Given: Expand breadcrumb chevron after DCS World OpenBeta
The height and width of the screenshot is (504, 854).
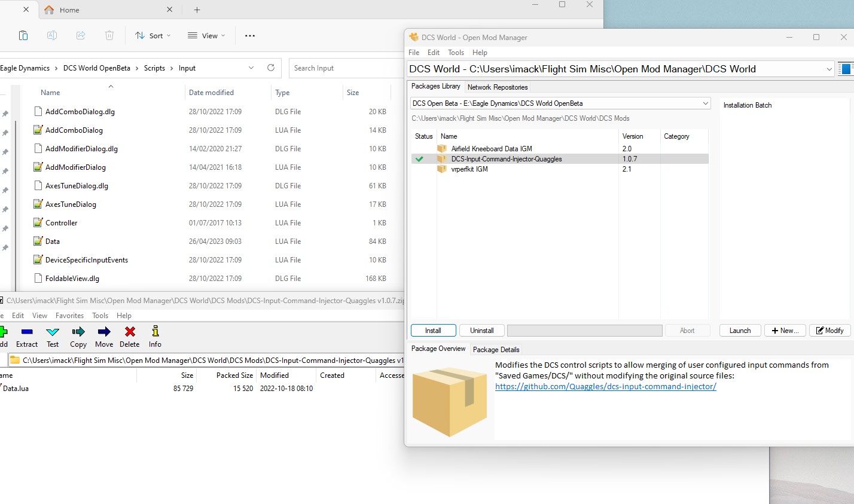Looking at the screenshot, I should pos(137,68).
